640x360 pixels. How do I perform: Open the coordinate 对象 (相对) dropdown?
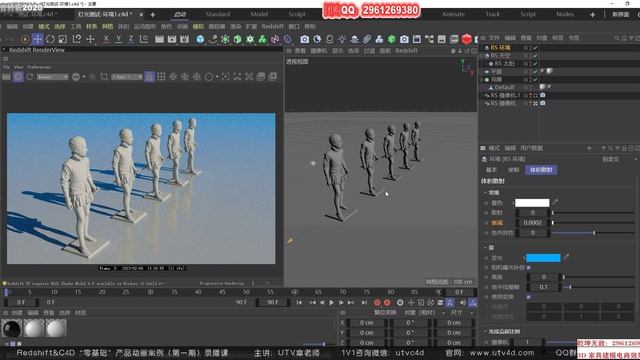point(424,313)
